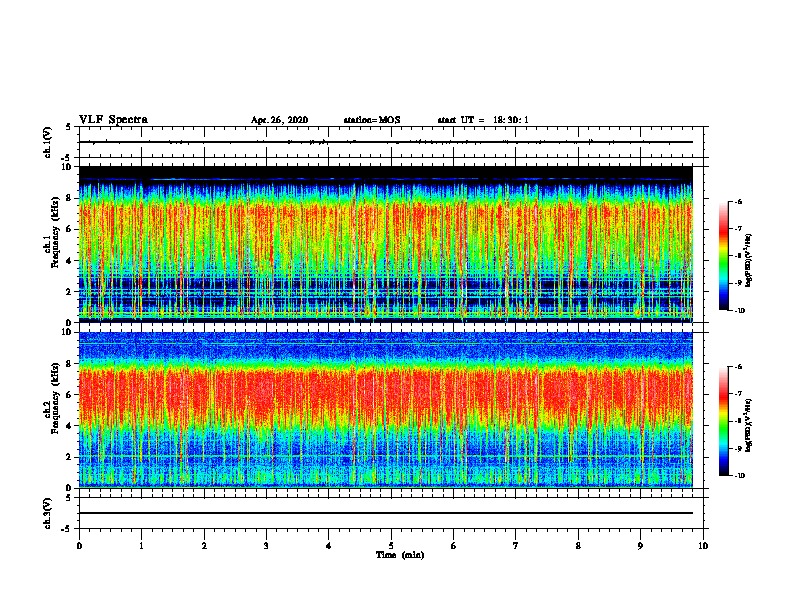Click the "2" kHz tick on ch.2 frequency axis

pyautogui.click(x=70, y=457)
